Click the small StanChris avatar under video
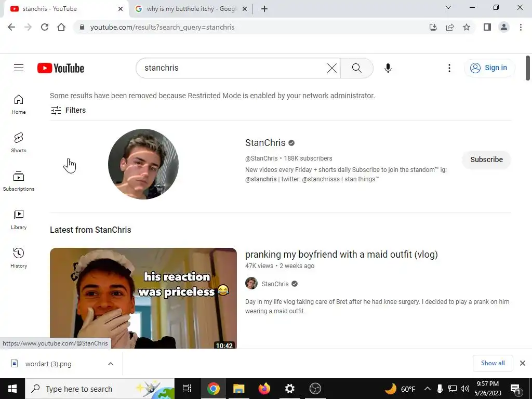 251,283
